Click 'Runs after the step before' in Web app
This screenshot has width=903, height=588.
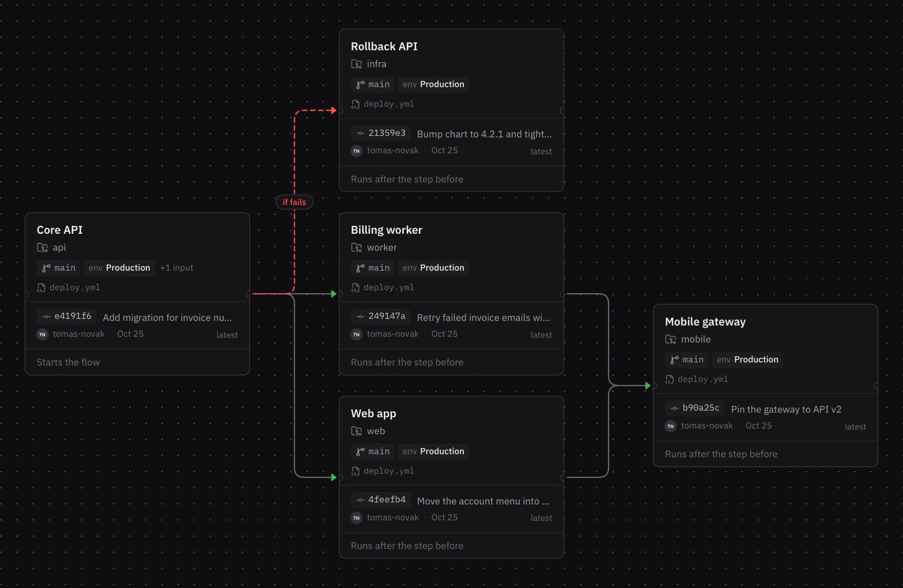pos(407,546)
